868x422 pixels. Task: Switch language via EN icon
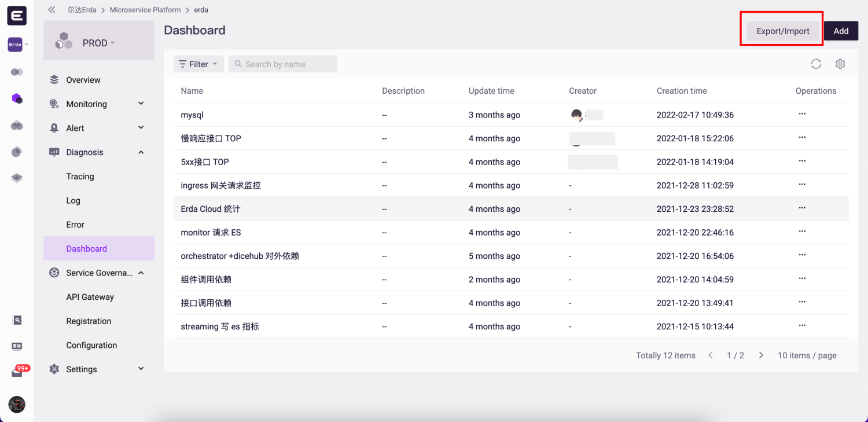[17, 346]
